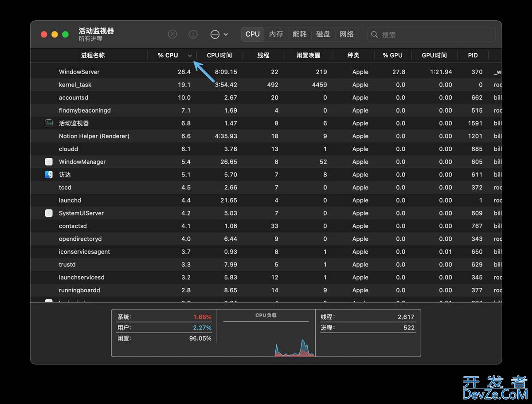Expand the chevron beside the ellipsis button
The width and height of the screenshot is (532, 404).
pos(226,35)
